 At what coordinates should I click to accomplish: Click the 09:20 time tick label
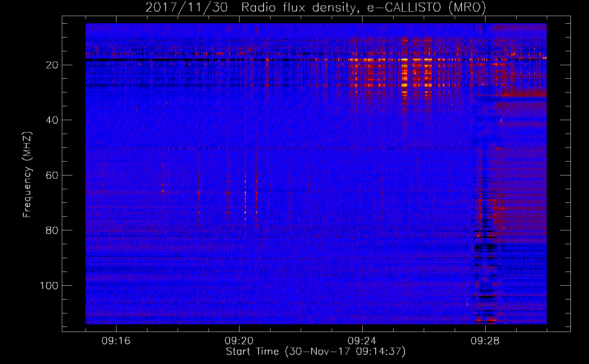[x=239, y=341]
